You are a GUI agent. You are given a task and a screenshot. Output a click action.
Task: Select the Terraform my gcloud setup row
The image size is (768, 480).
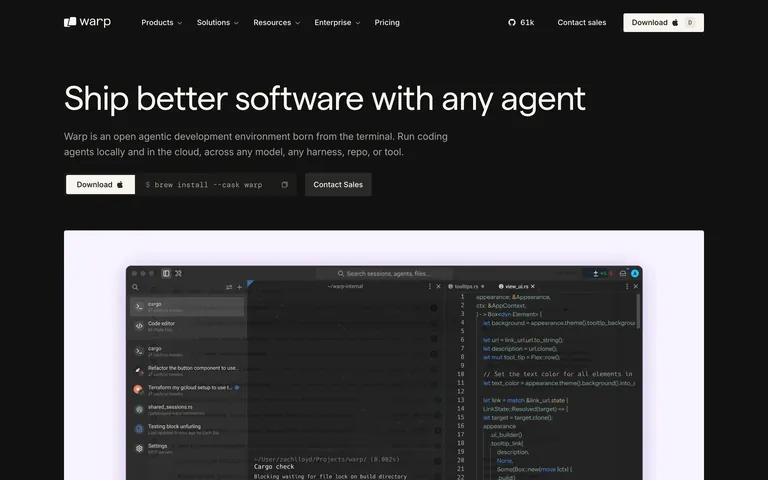(188, 390)
